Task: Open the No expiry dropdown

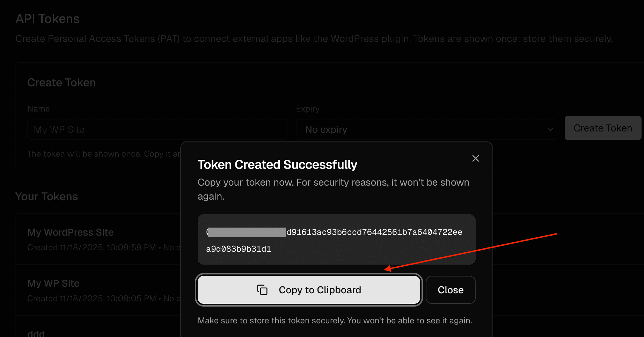Action: (426, 129)
